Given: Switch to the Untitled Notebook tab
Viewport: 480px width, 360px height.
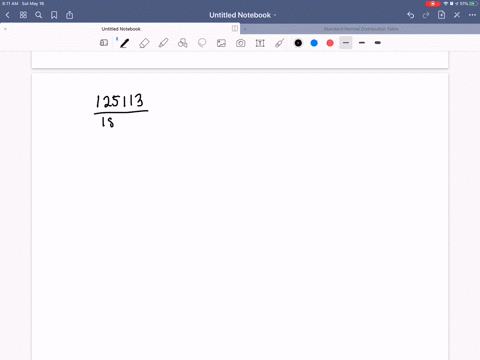Looking at the screenshot, I should pos(121,29).
